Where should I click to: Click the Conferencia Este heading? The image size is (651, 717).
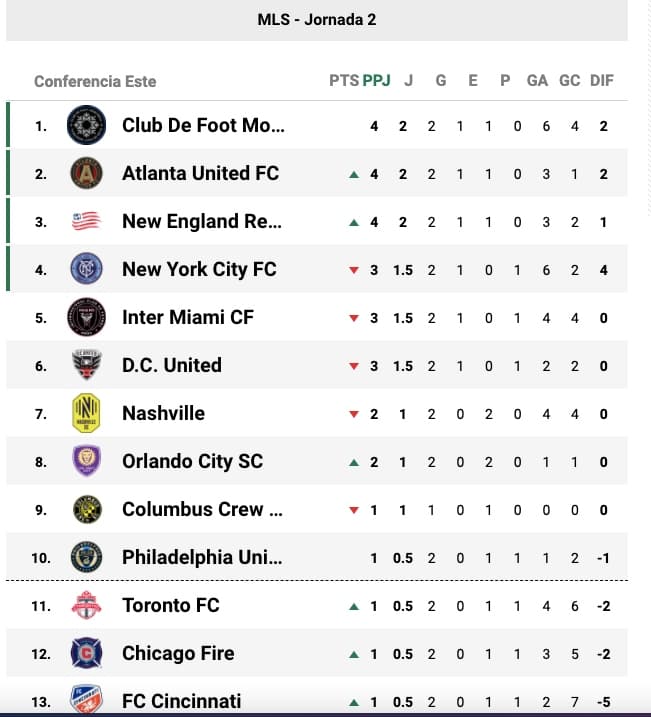(95, 81)
